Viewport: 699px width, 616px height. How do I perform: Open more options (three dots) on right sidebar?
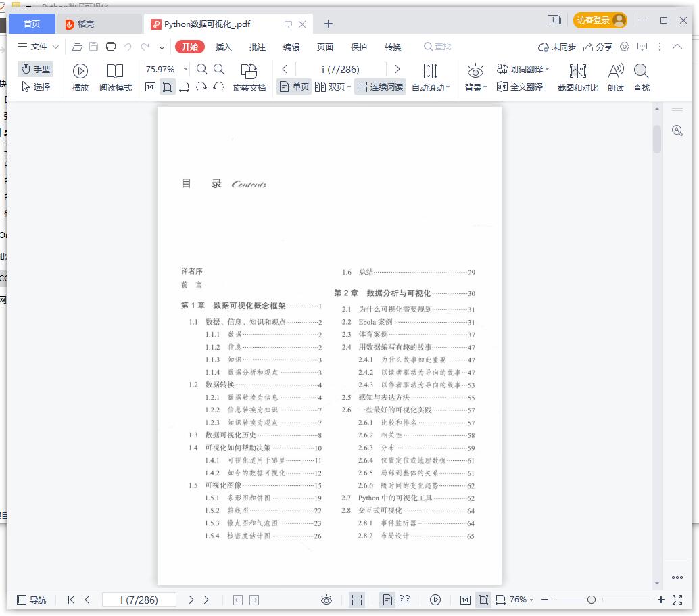pyautogui.click(x=677, y=577)
